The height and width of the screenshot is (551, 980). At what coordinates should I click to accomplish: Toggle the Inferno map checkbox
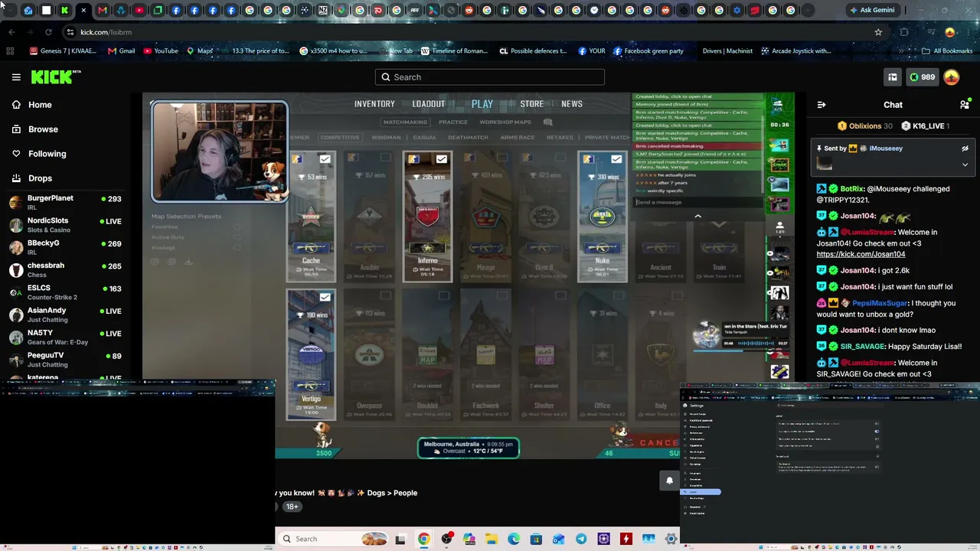442,159
